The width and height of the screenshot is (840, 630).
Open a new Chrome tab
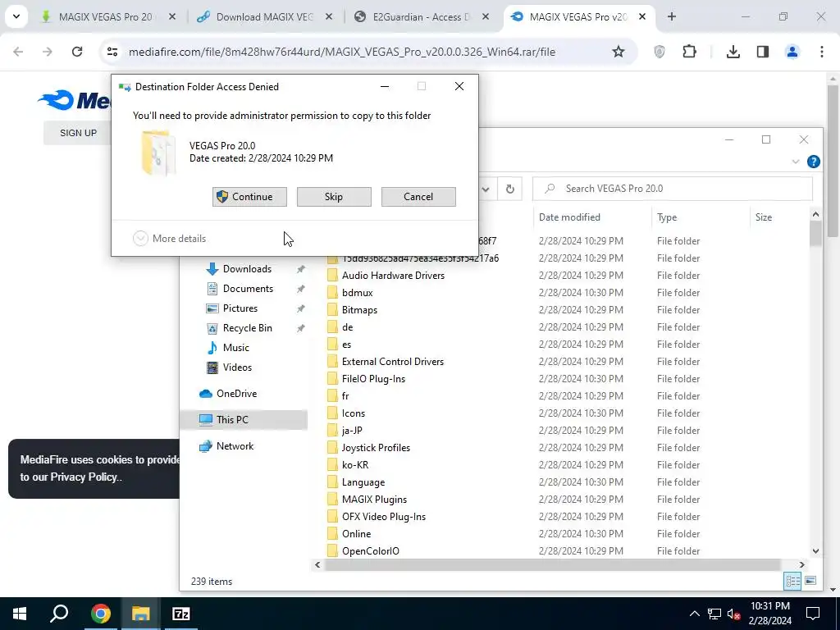pyautogui.click(x=671, y=16)
